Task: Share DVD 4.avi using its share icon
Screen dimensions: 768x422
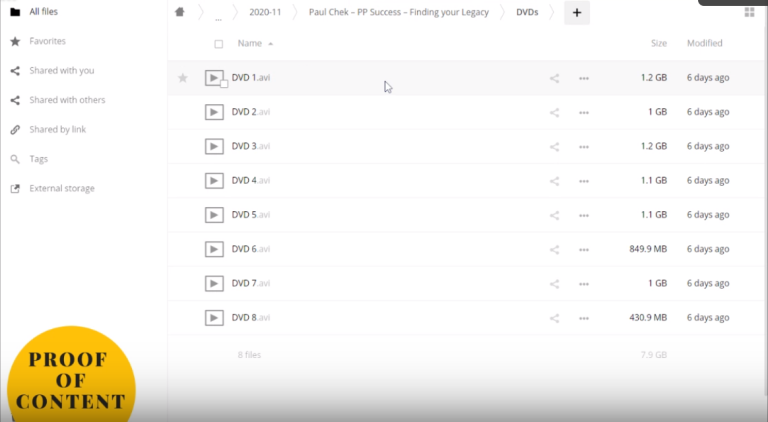Action: pos(554,181)
